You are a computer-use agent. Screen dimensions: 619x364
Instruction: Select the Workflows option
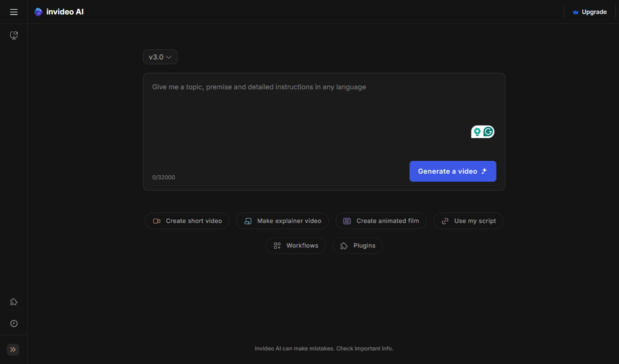tap(295, 246)
